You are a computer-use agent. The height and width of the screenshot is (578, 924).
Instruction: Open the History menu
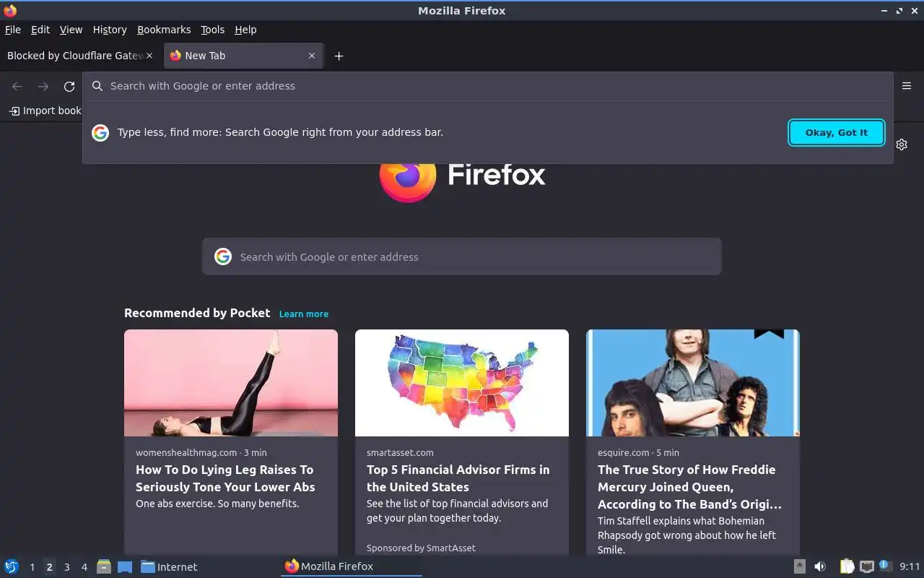[x=110, y=30]
